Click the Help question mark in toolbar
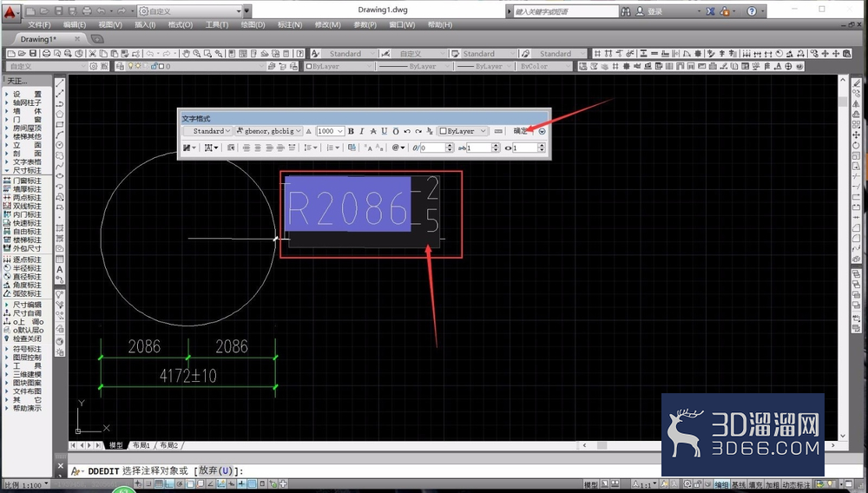Image resolution: width=868 pixels, height=493 pixels. (x=299, y=54)
